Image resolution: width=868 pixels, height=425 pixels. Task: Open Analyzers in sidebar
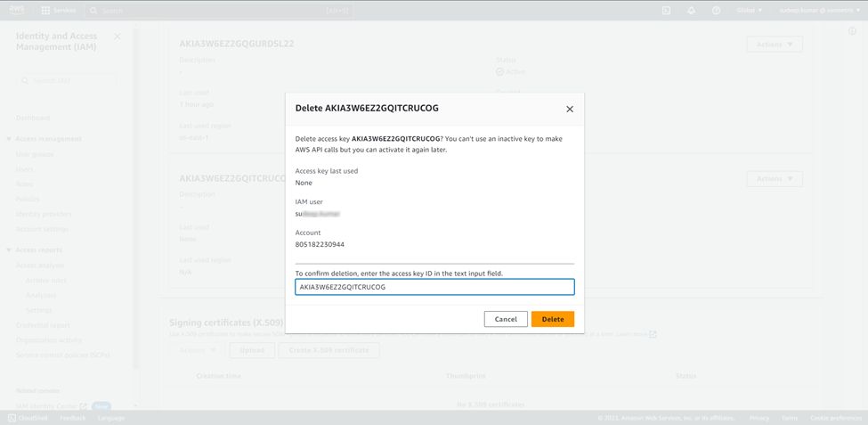pyautogui.click(x=41, y=295)
